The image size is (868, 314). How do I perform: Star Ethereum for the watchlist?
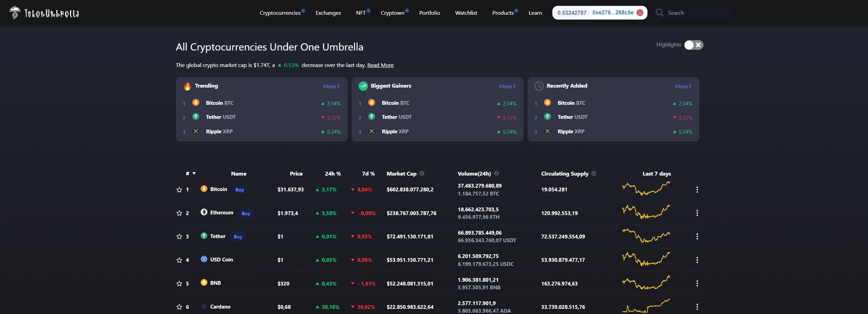[x=179, y=213]
